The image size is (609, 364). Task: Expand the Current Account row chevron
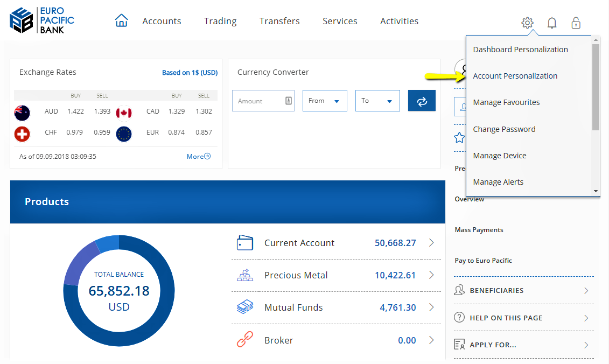(x=431, y=243)
